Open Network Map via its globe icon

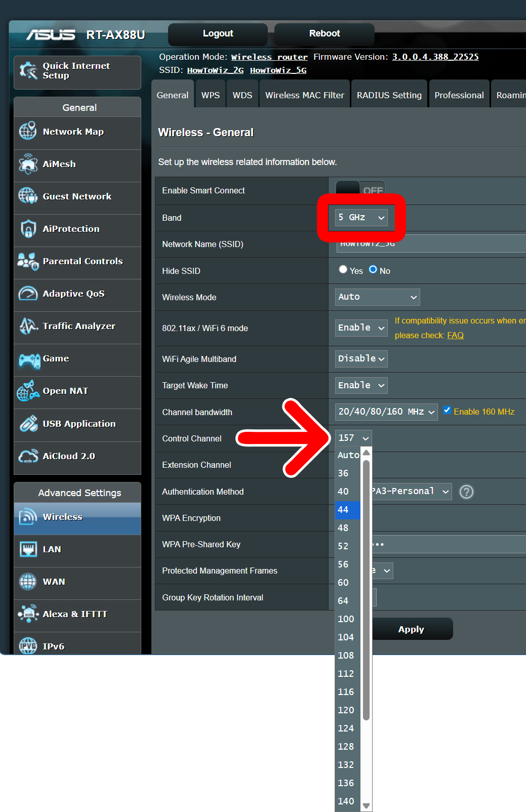coord(28,131)
